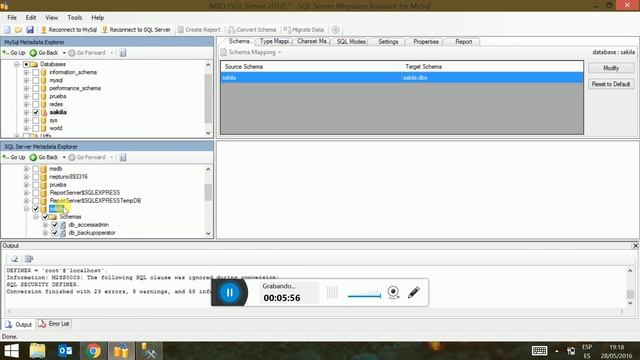Screen dimensions: 640x360
Task: Collapse the Databases node in MySql explorer
Action: [x=17, y=64]
